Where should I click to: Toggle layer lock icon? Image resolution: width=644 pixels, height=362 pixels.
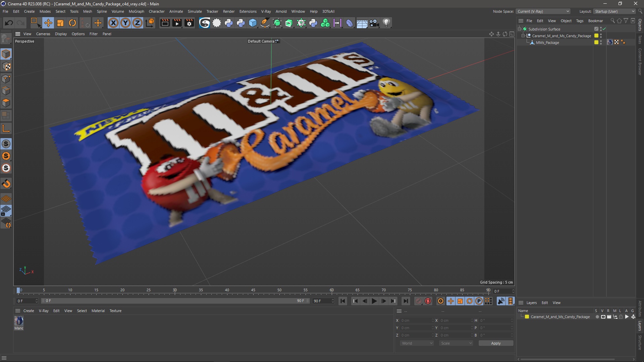(x=621, y=317)
